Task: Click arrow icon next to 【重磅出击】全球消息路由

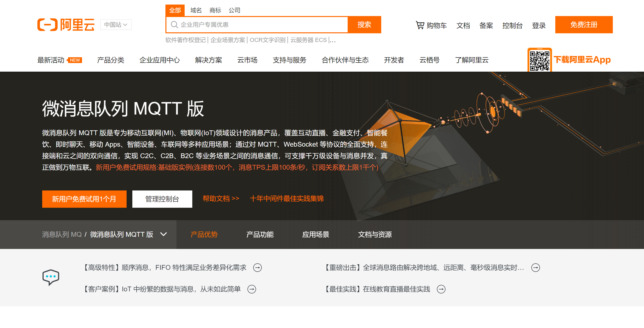Action: point(535,268)
